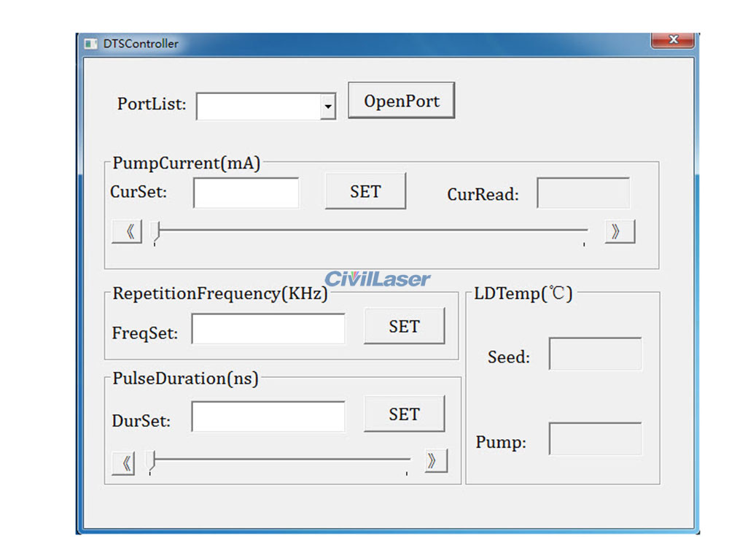Click the DTSController title bar text
The height and width of the screenshot is (558, 756).
(x=141, y=44)
